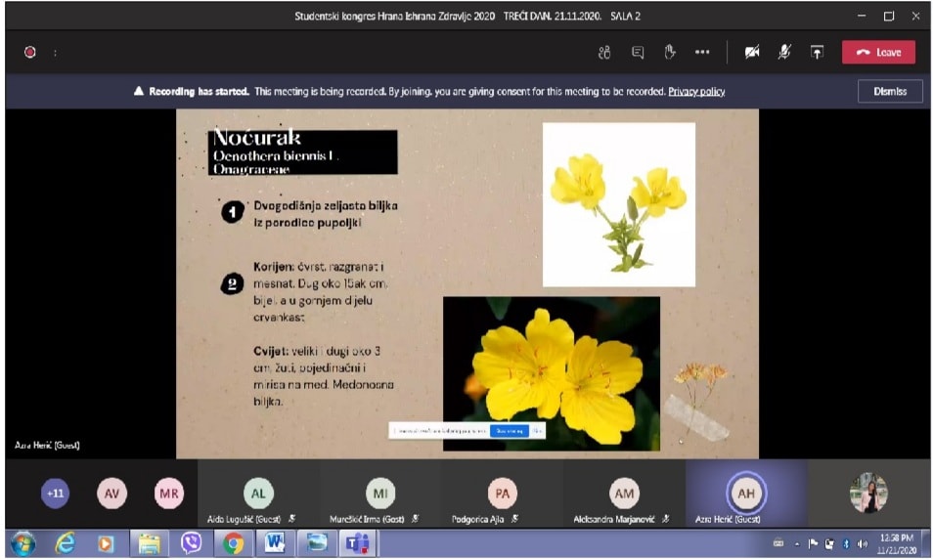Click the self-view video thumbnail
The width and height of the screenshot is (933, 560).
point(867,494)
